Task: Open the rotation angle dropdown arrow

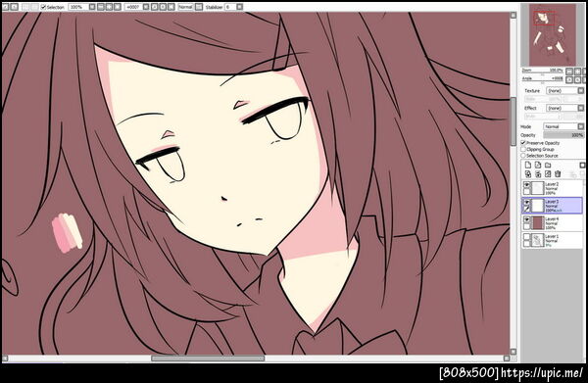Action: (x=147, y=7)
